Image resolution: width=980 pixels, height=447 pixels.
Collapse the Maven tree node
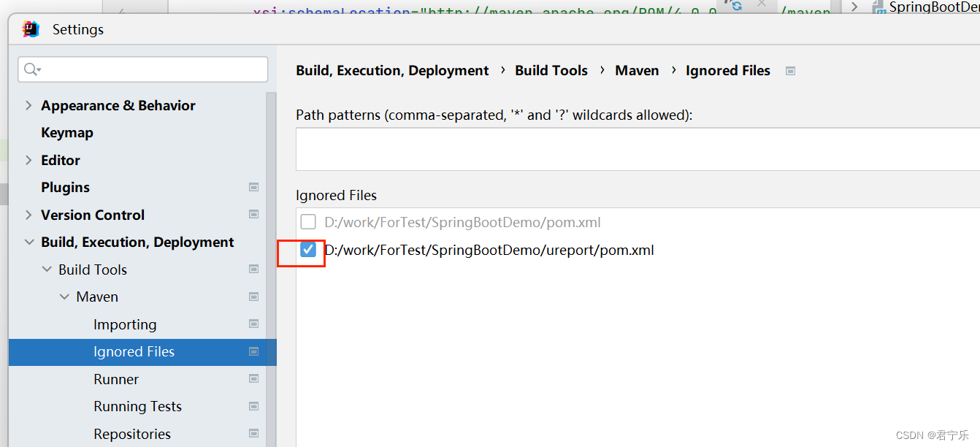(64, 297)
